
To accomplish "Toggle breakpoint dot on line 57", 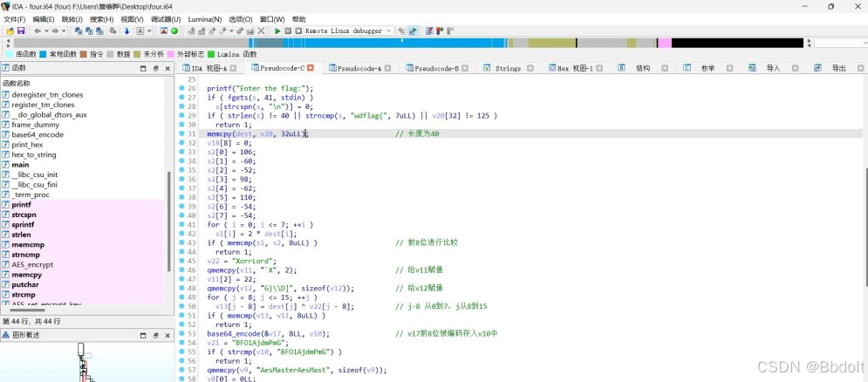I will tap(181, 370).
